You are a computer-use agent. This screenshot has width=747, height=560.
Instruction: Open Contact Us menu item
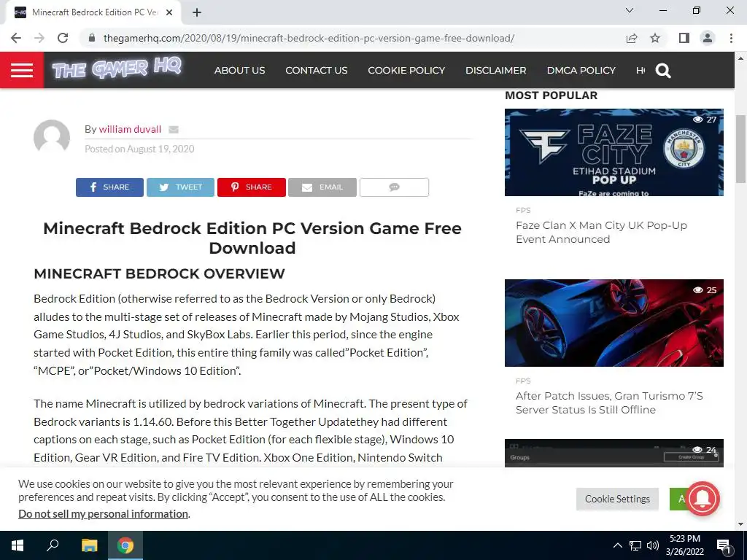[x=317, y=71]
